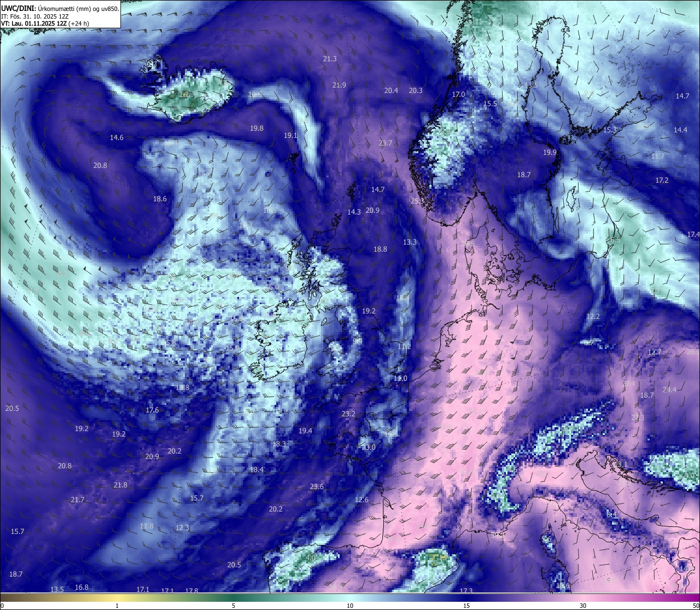Click the 19.9 value label
The height and width of the screenshot is (610, 700).
click(x=550, y=153)
